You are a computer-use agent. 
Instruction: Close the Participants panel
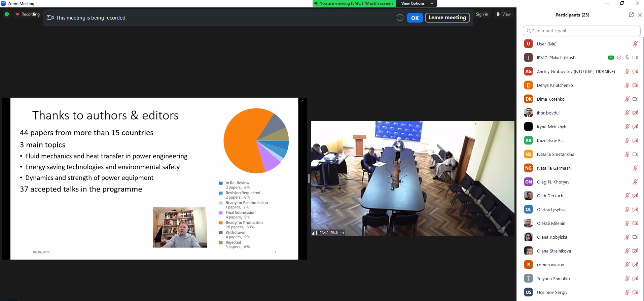click(640, 15)
